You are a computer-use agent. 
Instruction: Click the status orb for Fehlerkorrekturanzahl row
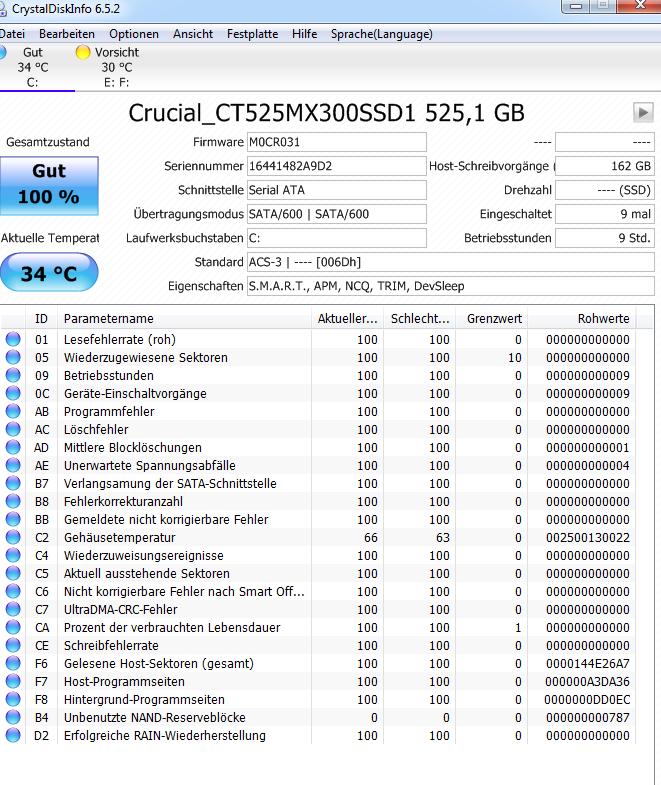[x=13, y=501]
